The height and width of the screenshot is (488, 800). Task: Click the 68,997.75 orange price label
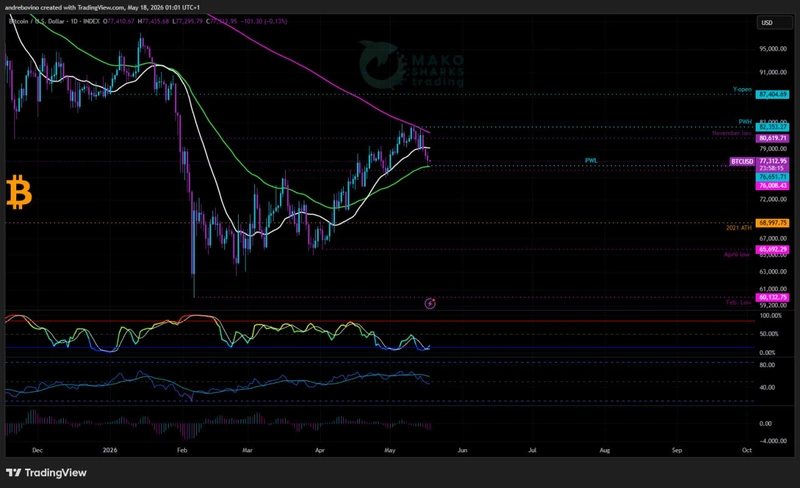click(773, 223)
